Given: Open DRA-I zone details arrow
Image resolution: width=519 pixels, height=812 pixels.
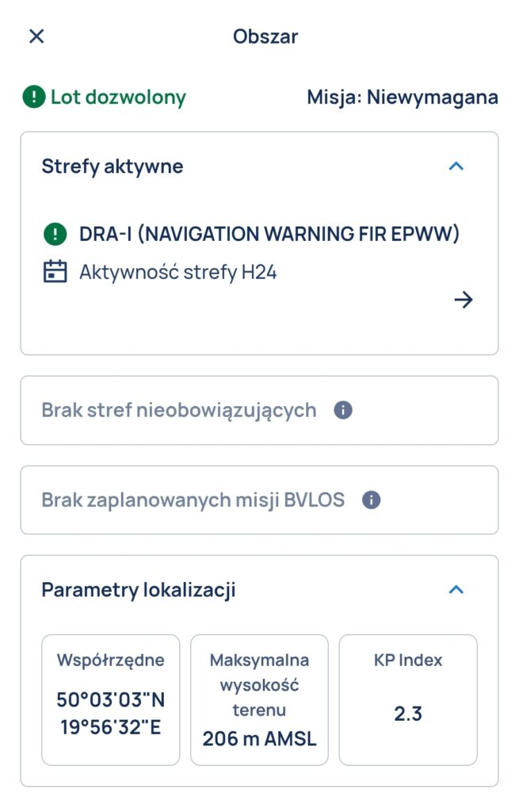Looking at the screenshot, I should 463,299.
